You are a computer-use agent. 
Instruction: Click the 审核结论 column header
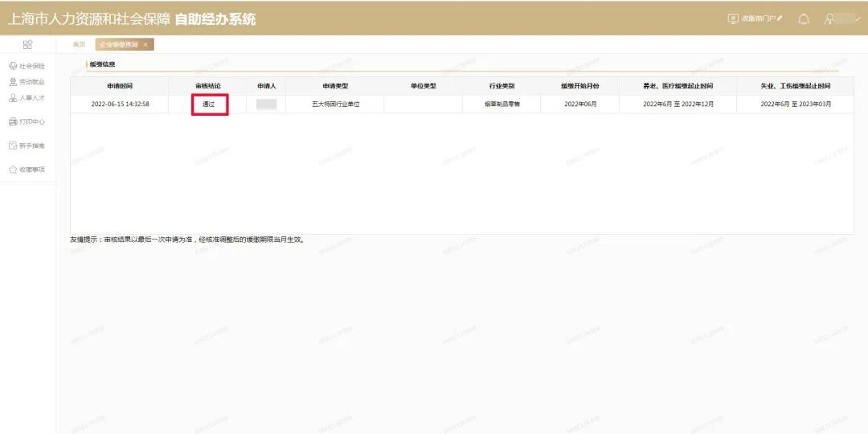[x=208, y=85]
